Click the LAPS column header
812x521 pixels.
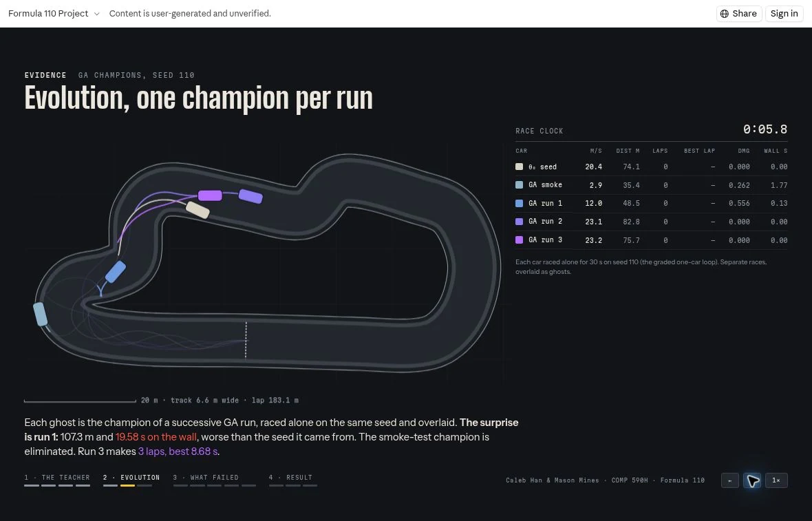click(x=660, y=151)
